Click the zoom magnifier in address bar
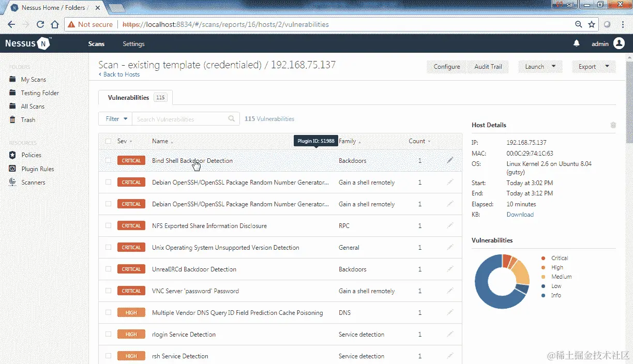 point(579,24)
